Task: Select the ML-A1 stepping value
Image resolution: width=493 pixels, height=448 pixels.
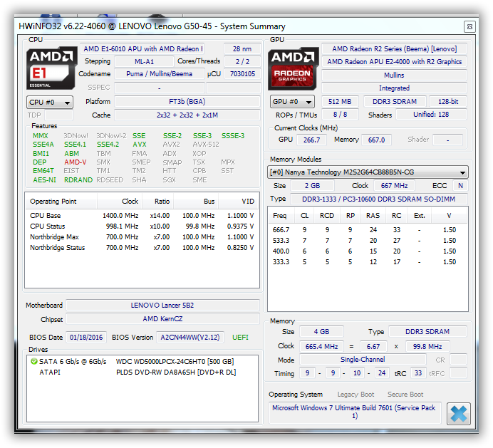Action: click(x=145, y=62)
